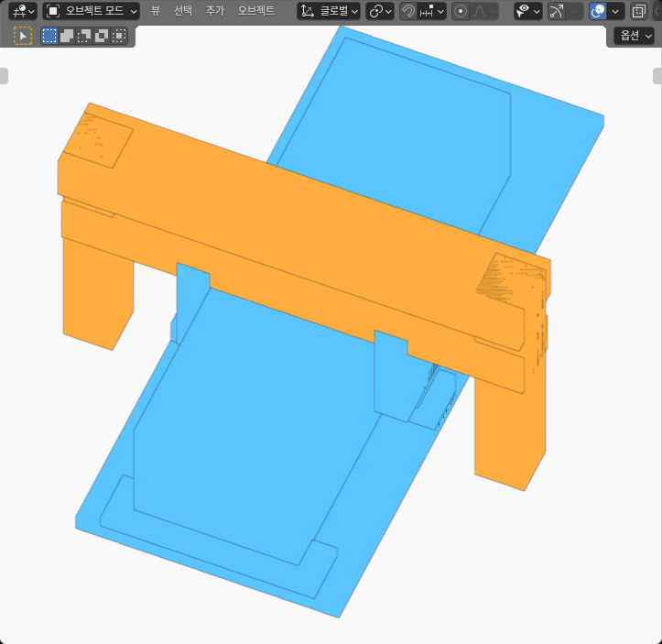662x644 pixels.
Task: Toggle proportional editing circle icon
Action: [x=461, y=11]
